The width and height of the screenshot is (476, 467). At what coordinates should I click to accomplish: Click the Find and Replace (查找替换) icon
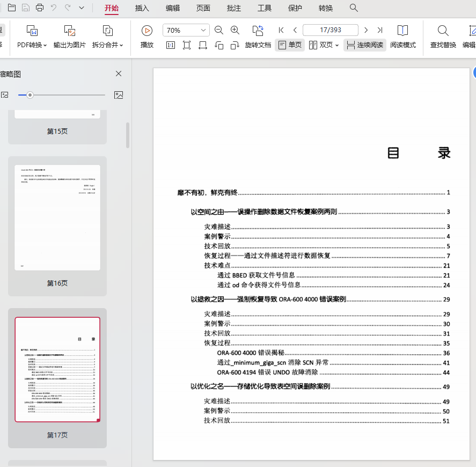point(443,31)
